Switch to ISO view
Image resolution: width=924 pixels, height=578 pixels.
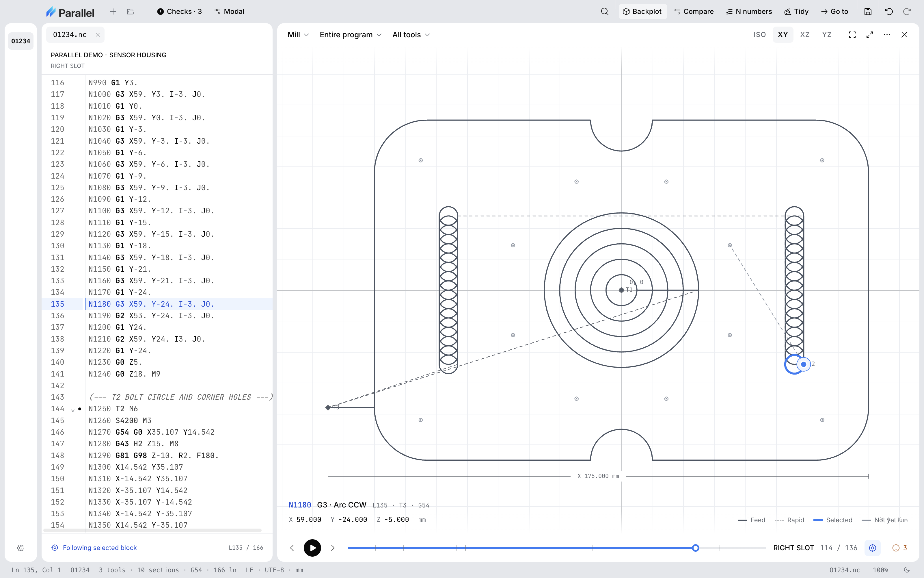tap(759, 35)
